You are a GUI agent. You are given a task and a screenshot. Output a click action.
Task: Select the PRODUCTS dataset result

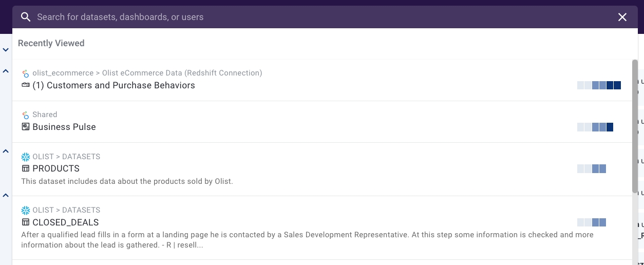tap(56, 168)
